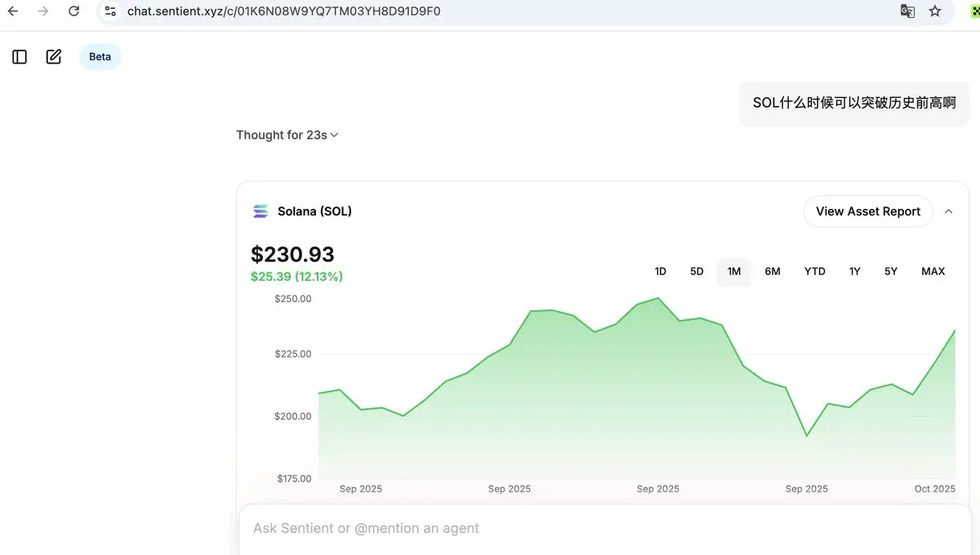Click the $175.00 axis label
The width and height of the screenshot is (980, 555).
tap(292, 478)
